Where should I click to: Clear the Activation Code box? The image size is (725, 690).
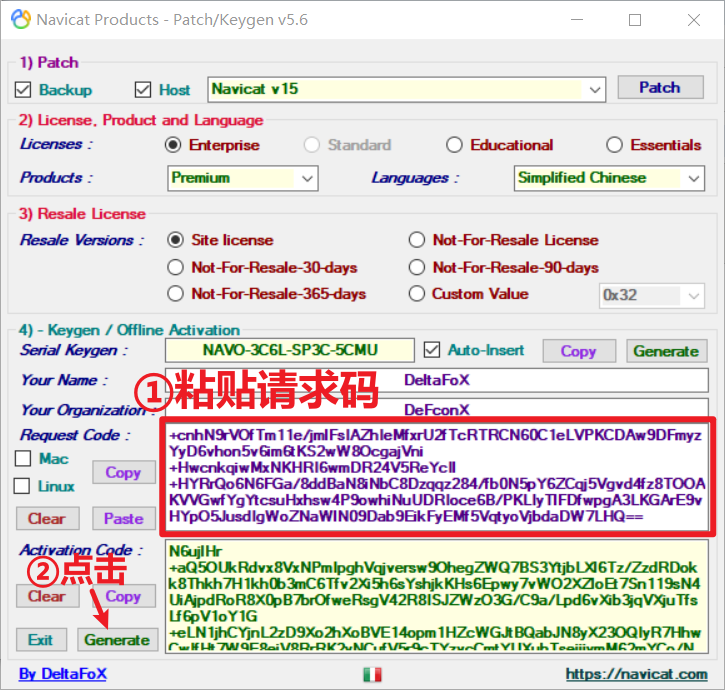click(x=47, y=596)
